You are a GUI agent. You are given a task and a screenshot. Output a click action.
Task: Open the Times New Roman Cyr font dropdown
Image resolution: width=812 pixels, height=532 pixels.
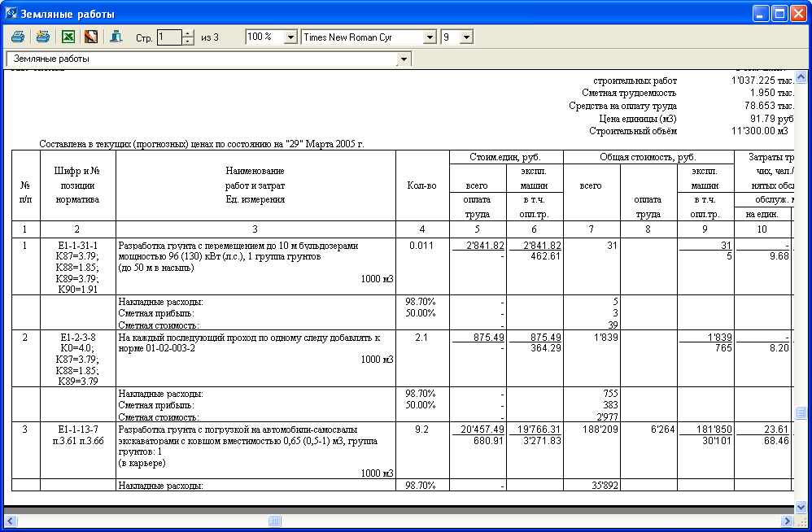point(430,37)
